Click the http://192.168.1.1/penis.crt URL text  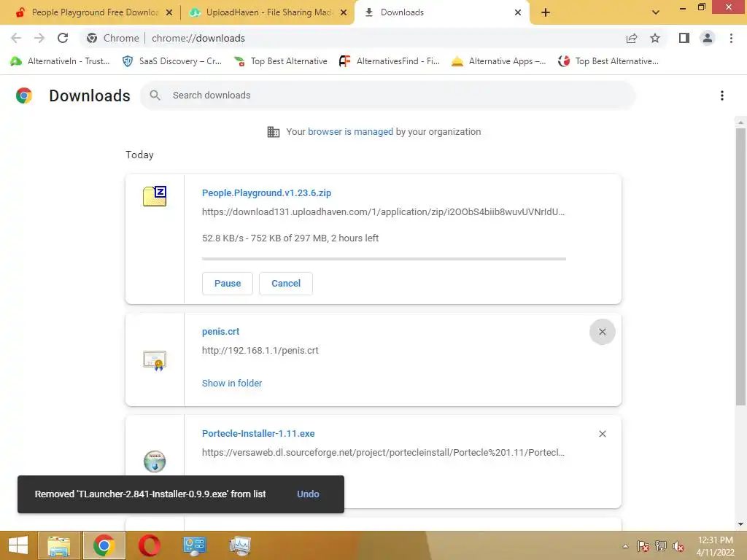coord(260,351)
